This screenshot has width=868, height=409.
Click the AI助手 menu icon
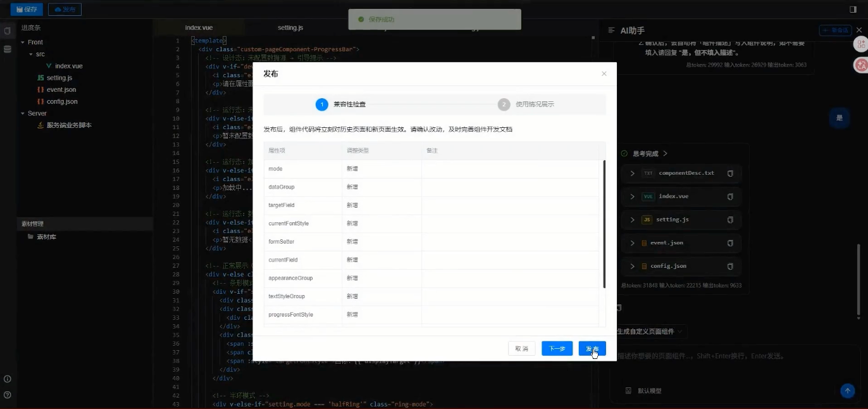[611, 30]
